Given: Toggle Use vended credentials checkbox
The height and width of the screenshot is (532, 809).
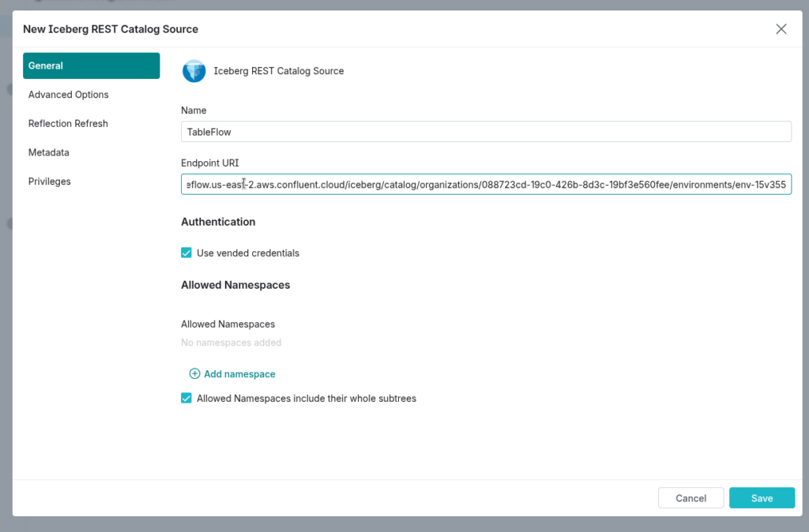Looking at the screenshot, I should [186, 253].
